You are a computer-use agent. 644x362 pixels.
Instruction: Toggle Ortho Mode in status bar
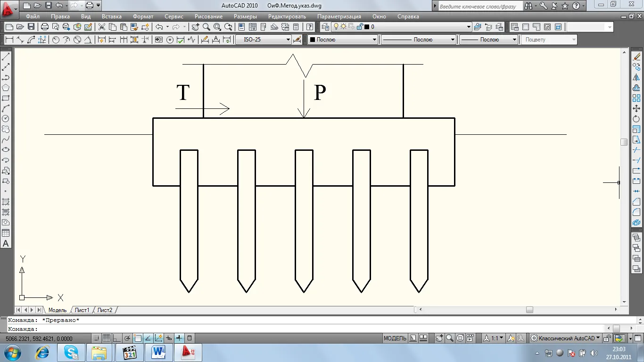pos(117,338)
